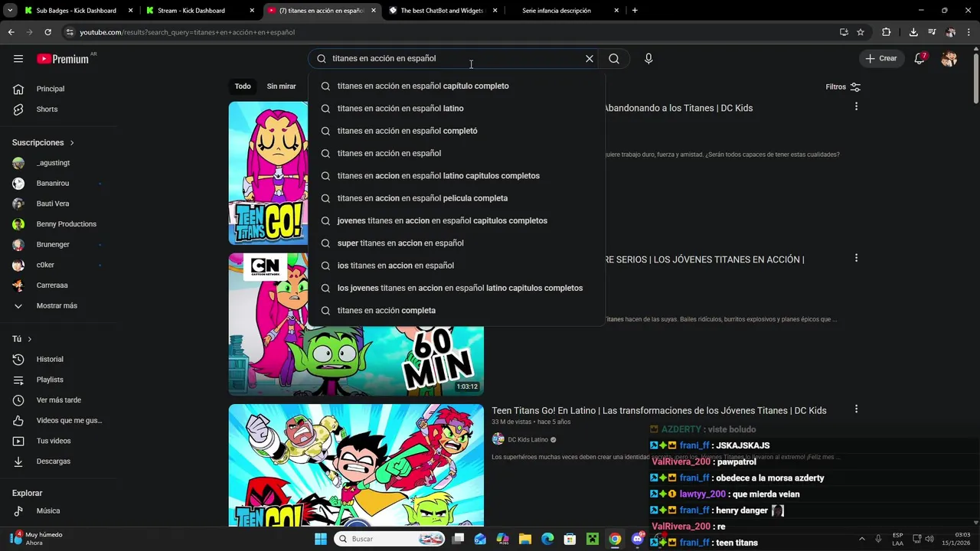The width and height of the screenshot is (980, 551).
Task: Expand the Tú section arrow
Action: [x=30, y=339]
